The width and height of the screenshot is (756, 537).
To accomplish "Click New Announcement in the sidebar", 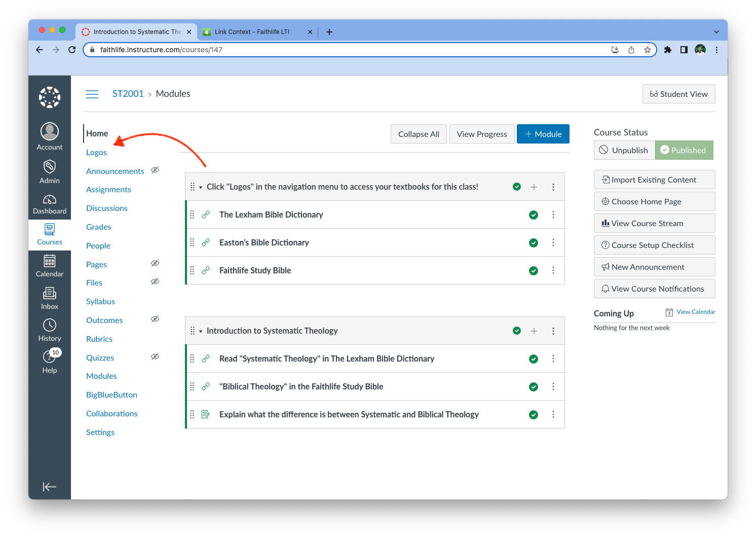I will (x=654, y=267).
